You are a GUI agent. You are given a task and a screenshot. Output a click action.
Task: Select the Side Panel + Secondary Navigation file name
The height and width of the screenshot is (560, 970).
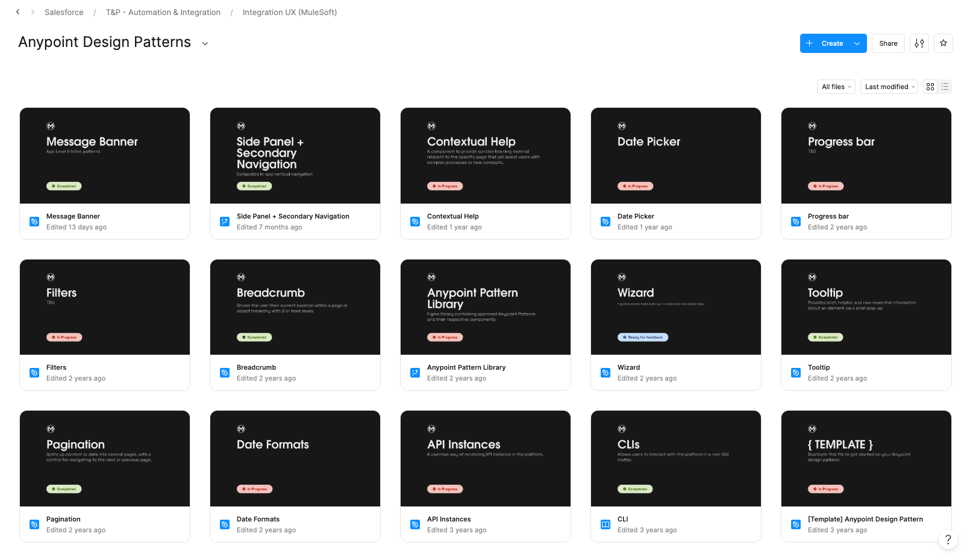click(293, 216)
